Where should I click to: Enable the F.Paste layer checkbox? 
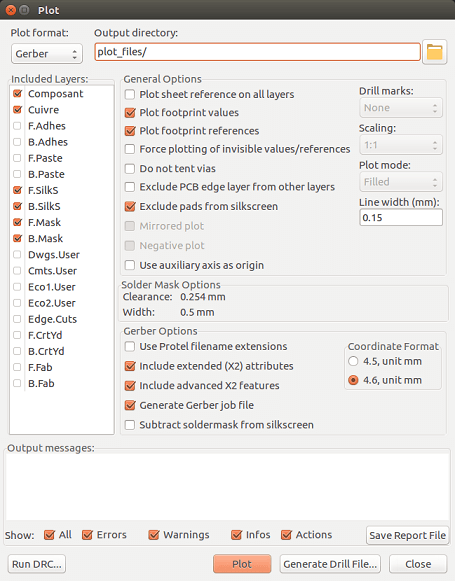click(x=17, y=158)
